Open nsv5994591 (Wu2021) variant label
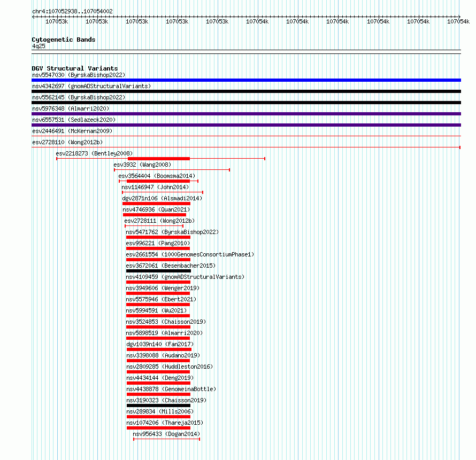This screenshot has width=476, height=460. [156, 310]
